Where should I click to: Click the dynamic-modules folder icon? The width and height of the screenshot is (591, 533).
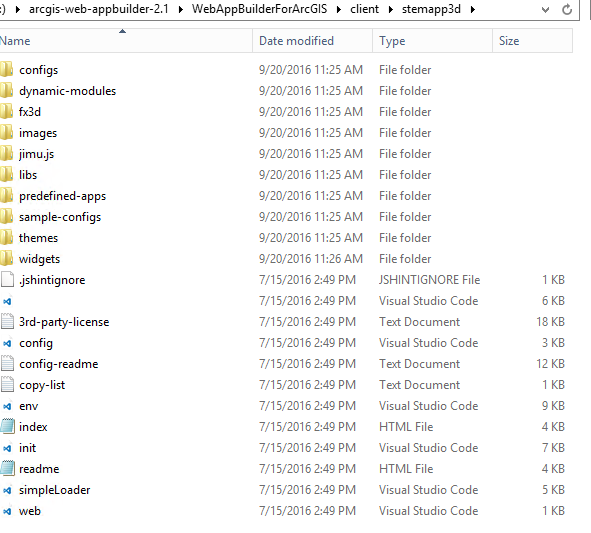[6, 91]
